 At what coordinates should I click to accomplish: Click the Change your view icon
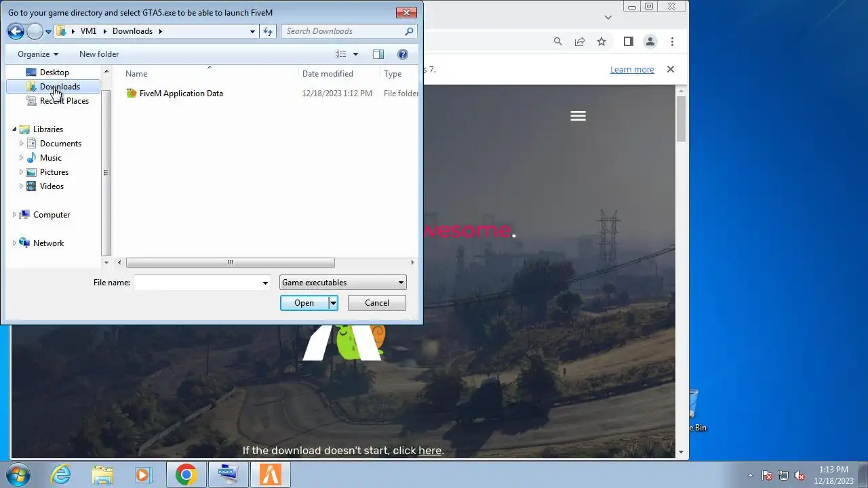coord(341,54)
